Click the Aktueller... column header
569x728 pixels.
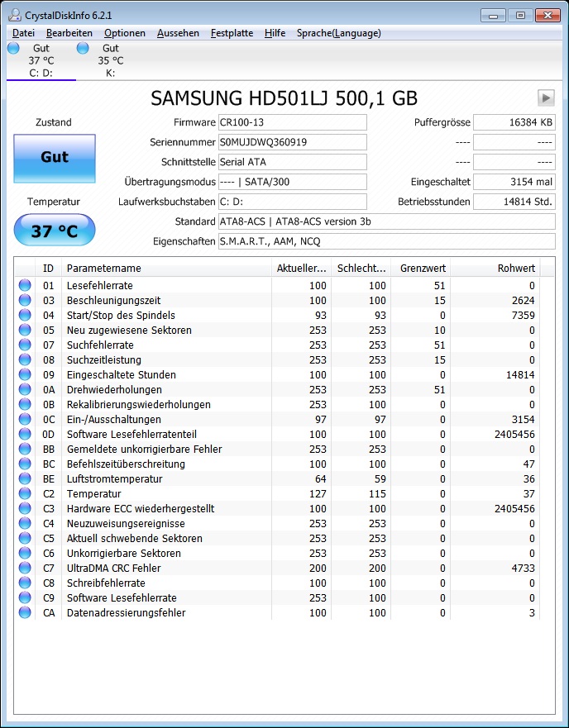(301, 268)
